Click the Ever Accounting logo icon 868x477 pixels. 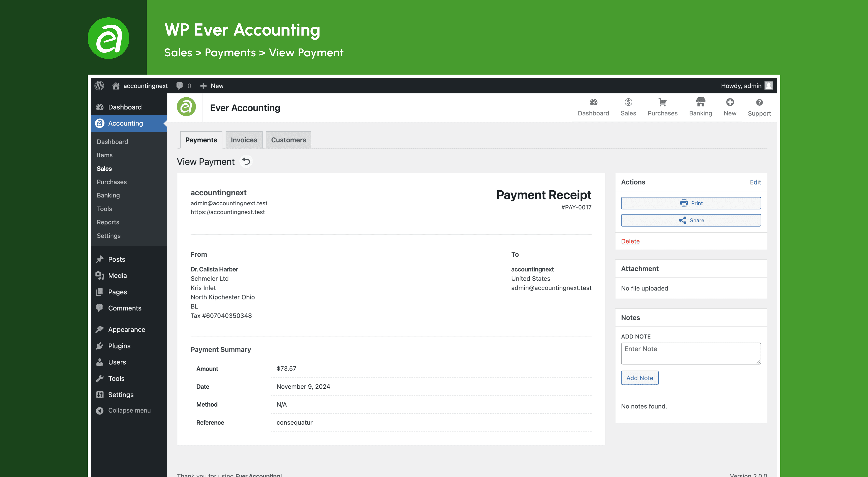tap(188, 108)
